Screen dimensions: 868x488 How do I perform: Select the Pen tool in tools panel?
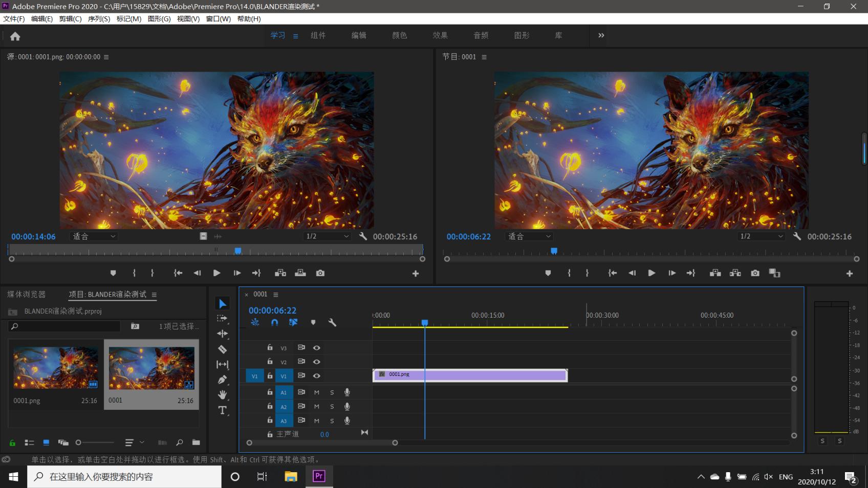pyautogui.click(x=222, y=380)
